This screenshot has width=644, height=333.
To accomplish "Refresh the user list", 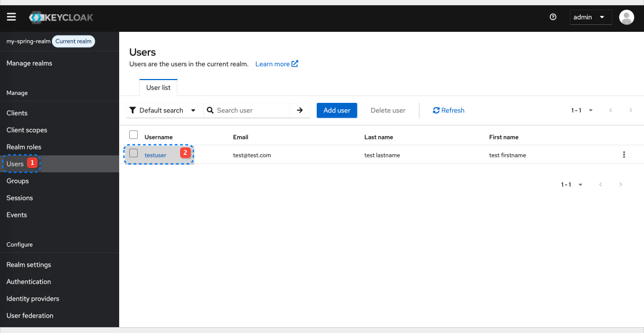I will click(448, 110).
